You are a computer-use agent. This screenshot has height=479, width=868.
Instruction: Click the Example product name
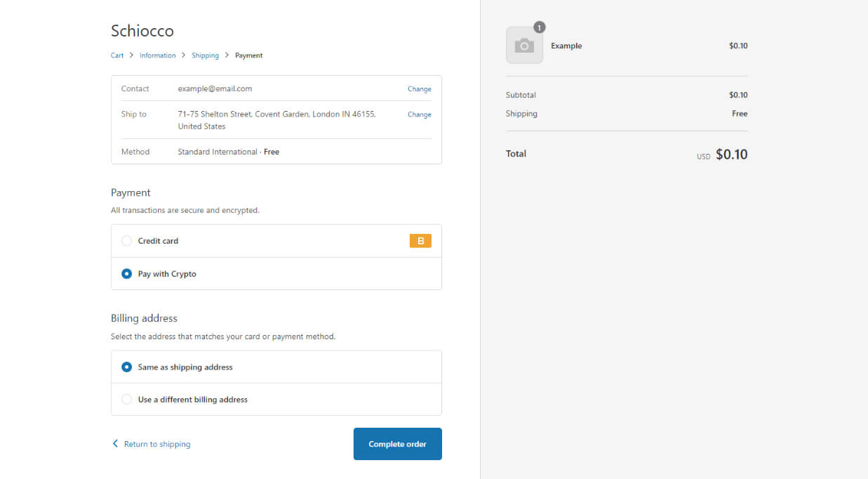[x=566, y=46]
